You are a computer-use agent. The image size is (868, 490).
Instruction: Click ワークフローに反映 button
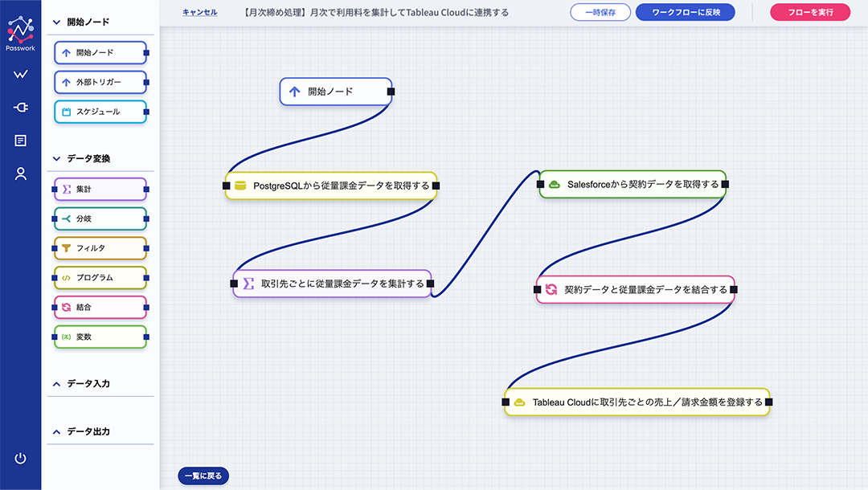(x=686, y=12)
